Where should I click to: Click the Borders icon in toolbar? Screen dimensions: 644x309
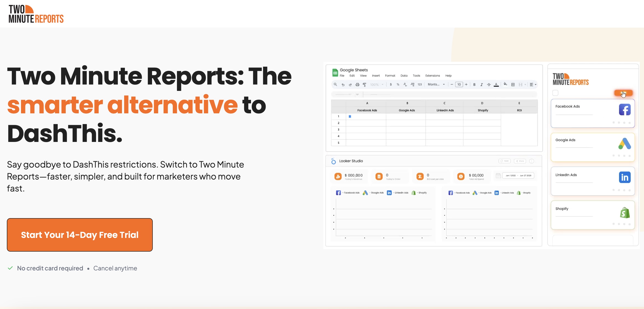click(x=513, y=85)
